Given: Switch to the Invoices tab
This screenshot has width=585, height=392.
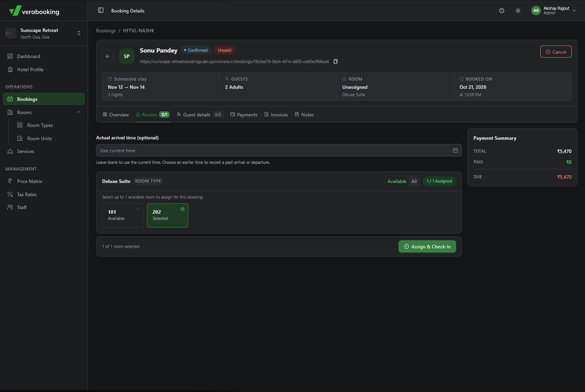Looking at the screenshot, I should pos(276,115).
